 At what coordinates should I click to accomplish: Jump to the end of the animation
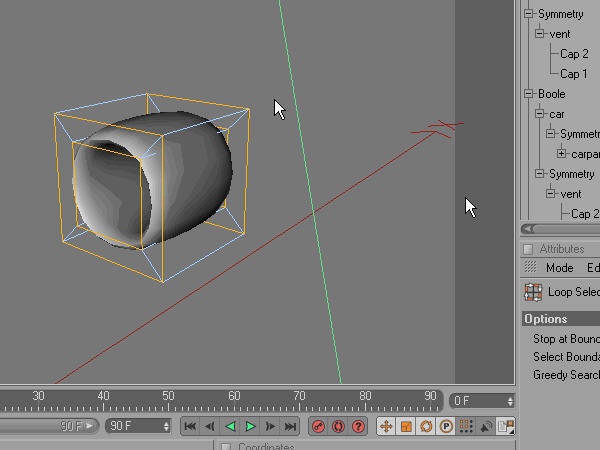tap(291, 426)
